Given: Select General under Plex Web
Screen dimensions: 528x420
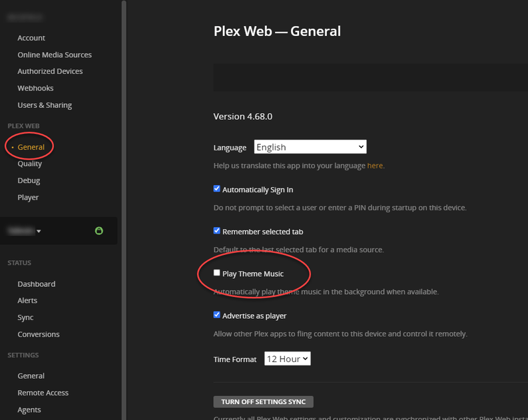Looking at the screenshot, I should (x=31, y=147).
